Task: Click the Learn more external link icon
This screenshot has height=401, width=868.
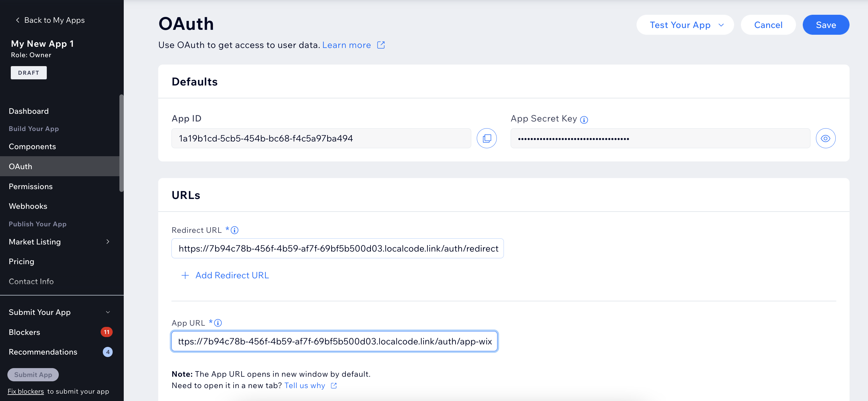Action: (381, 45)
